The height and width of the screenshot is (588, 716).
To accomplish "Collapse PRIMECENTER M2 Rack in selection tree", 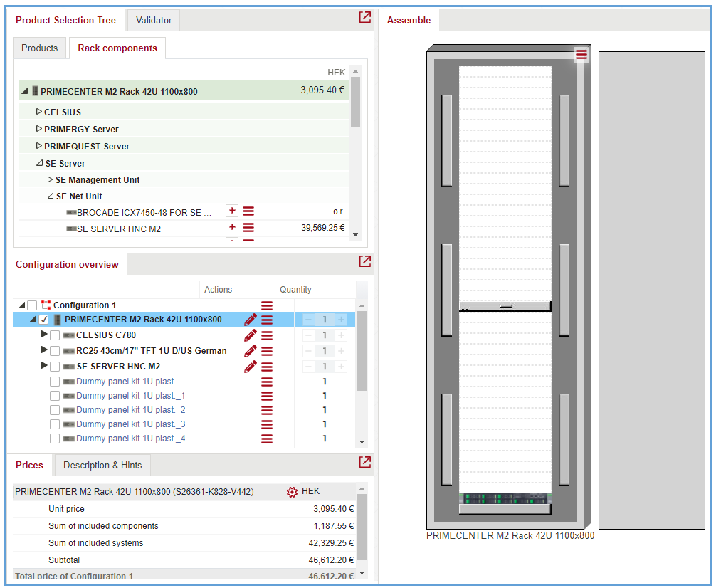I will 25,91.
